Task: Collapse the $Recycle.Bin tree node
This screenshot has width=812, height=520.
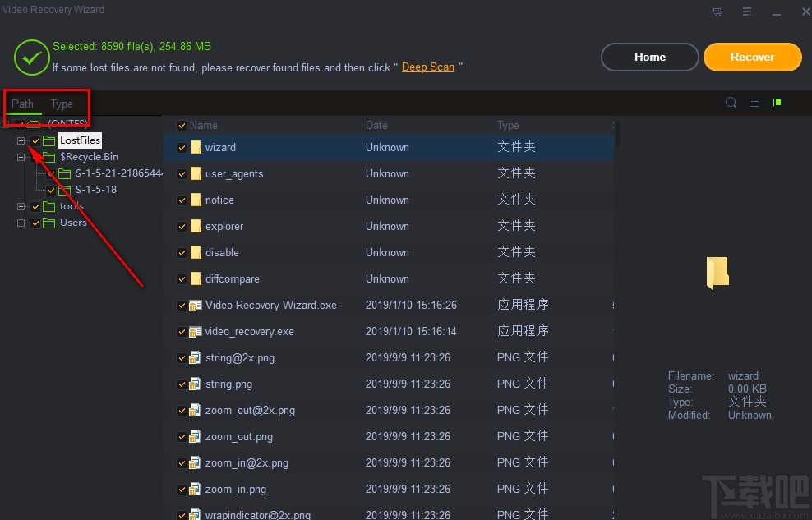Action: pos(21,157)
